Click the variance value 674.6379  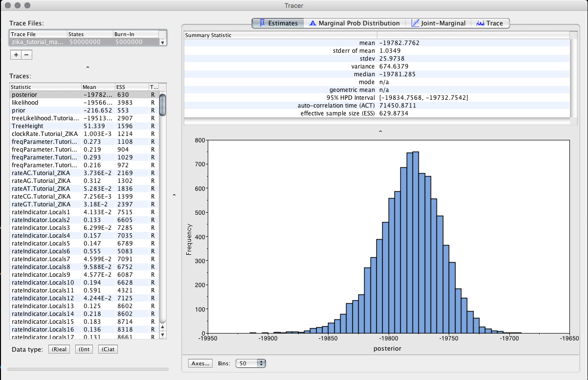point(393,67)
